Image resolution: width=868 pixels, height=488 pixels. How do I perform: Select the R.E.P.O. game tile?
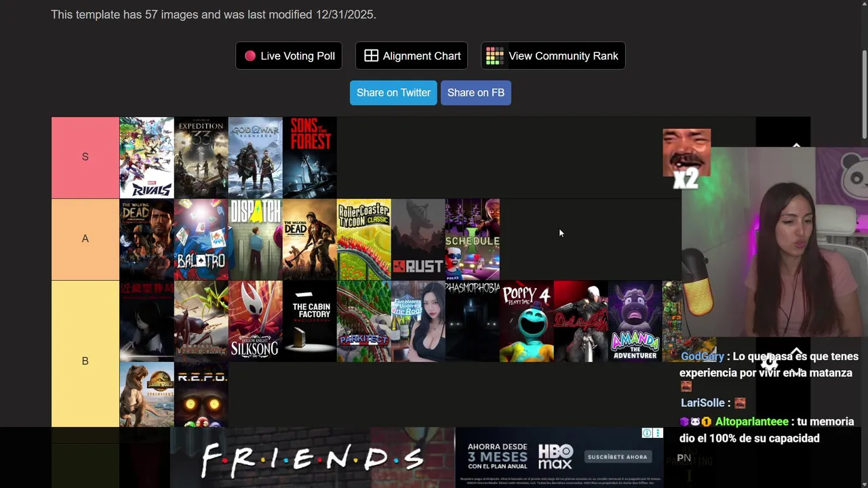pyautogui.click(x=201, y=394)
